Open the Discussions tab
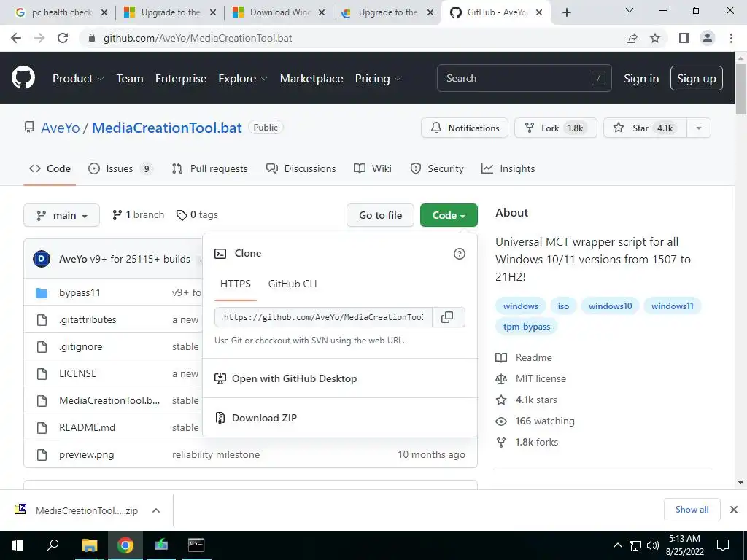The width and height of the screenshot is (747, 560). [x=301, y=168]
